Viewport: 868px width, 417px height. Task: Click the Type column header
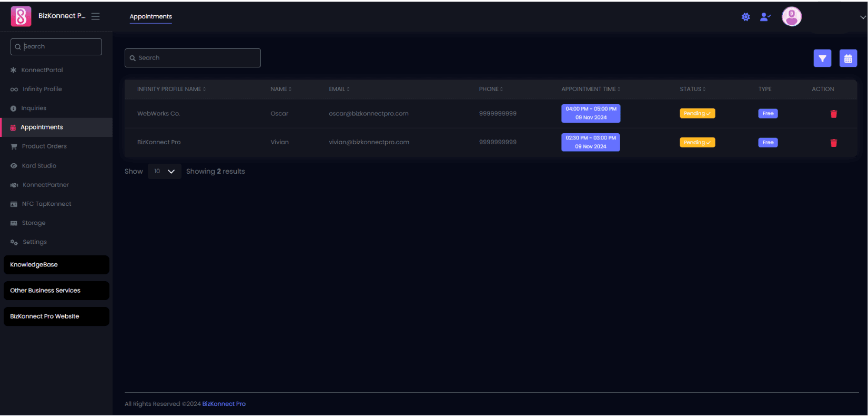[x=765, y=90]
